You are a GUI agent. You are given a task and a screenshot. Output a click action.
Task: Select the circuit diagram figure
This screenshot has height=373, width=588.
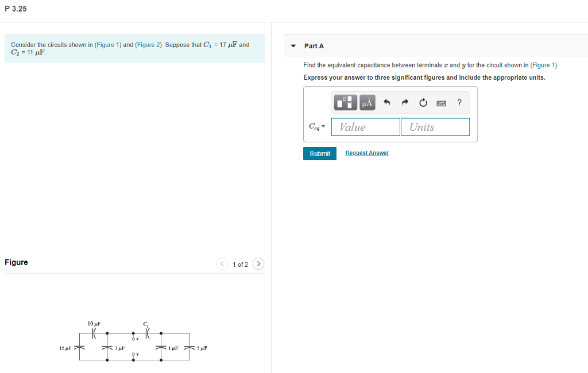(133, 341)
